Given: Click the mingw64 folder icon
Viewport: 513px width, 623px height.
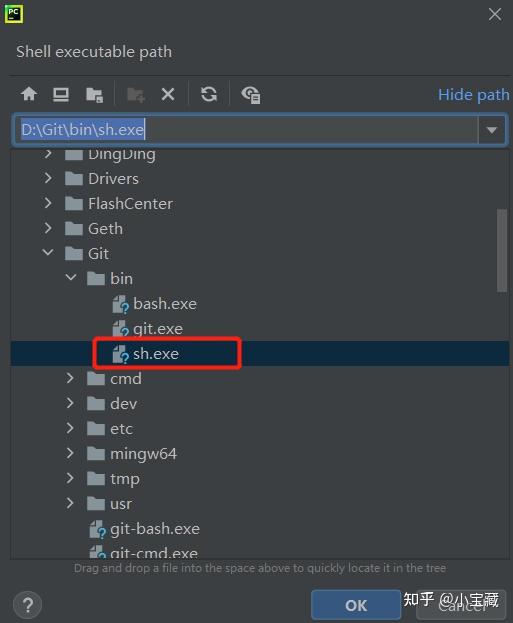Looking at the screenshot, I should click(96, 453).
